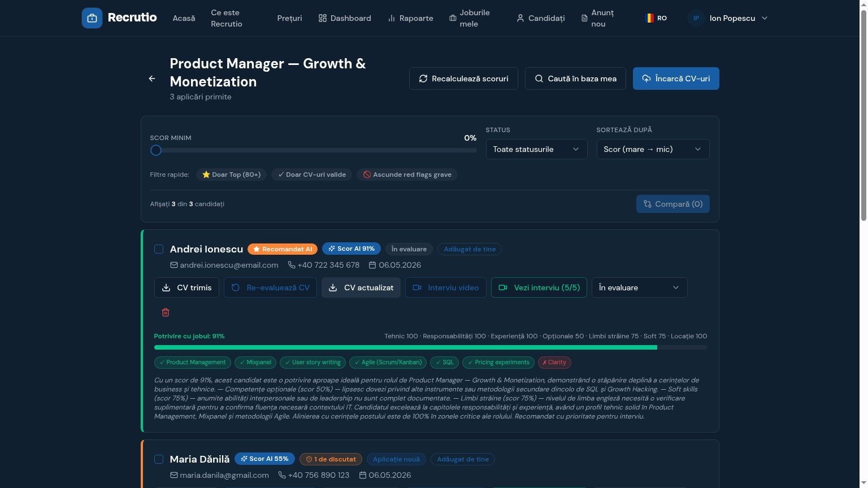
Task: Click Andrei's phone number +40 722 345 678
Action: pyautogui.click(x=328, y=265)
